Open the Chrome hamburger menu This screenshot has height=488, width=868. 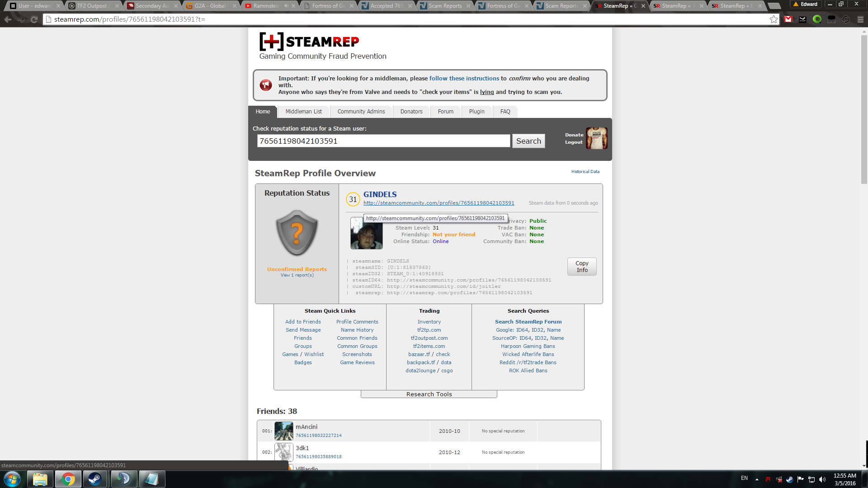pos(860,19)
